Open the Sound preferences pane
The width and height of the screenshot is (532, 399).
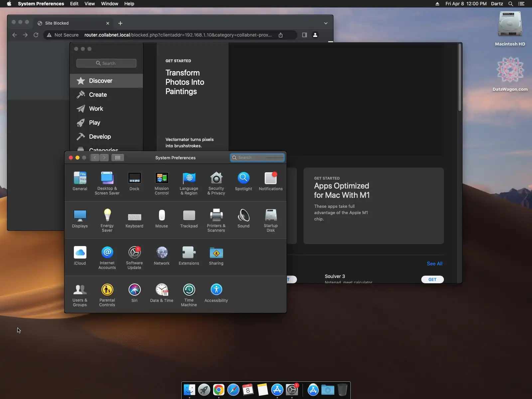pos(243,218)
